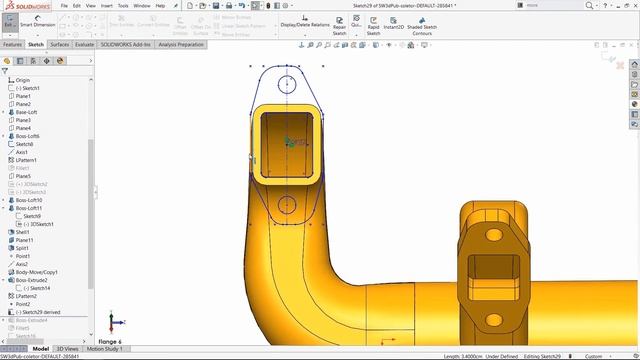Select Axis1 in feature tree
Screen dimensions: 640x360
point(18,152)
